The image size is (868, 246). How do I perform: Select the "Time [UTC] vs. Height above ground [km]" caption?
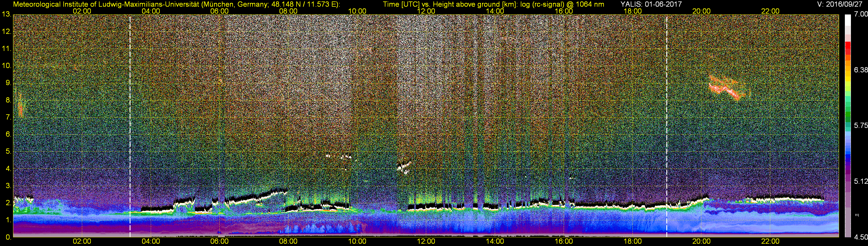pyautogui.click(x=450, y=4)
